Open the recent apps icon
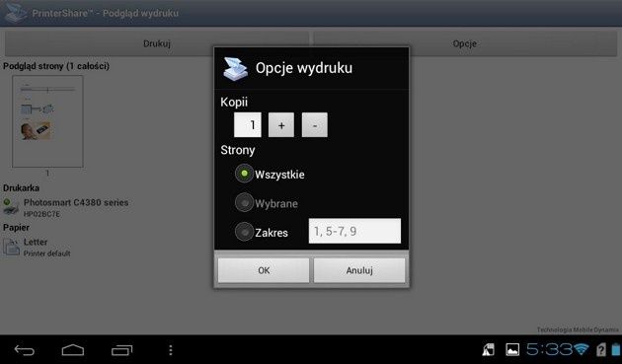 tap(121, 350)
